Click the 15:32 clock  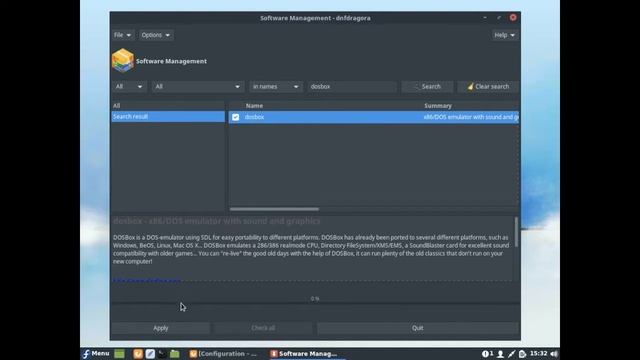tap(538, 353)
